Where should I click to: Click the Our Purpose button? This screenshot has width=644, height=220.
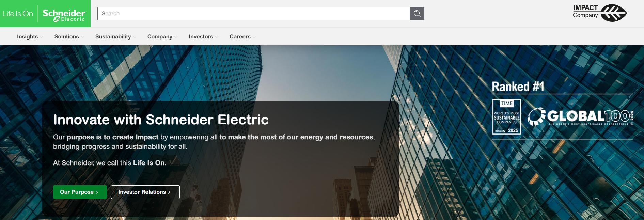[x=80, y=192]
